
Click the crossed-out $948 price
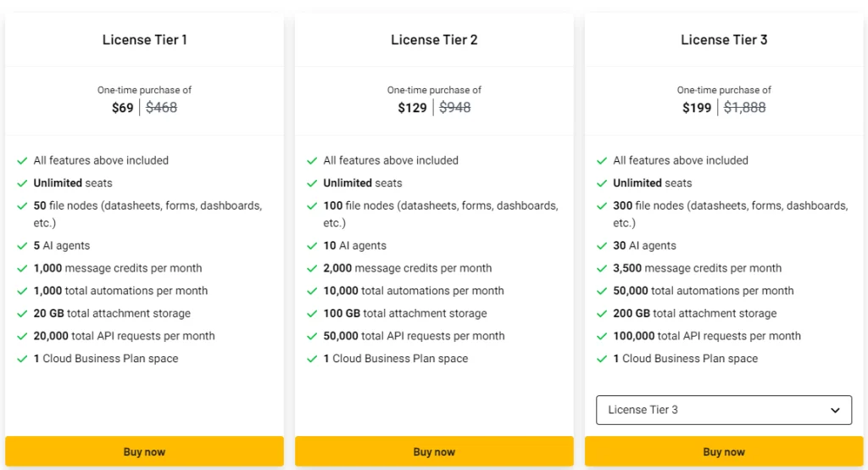(x=455, y=108)
